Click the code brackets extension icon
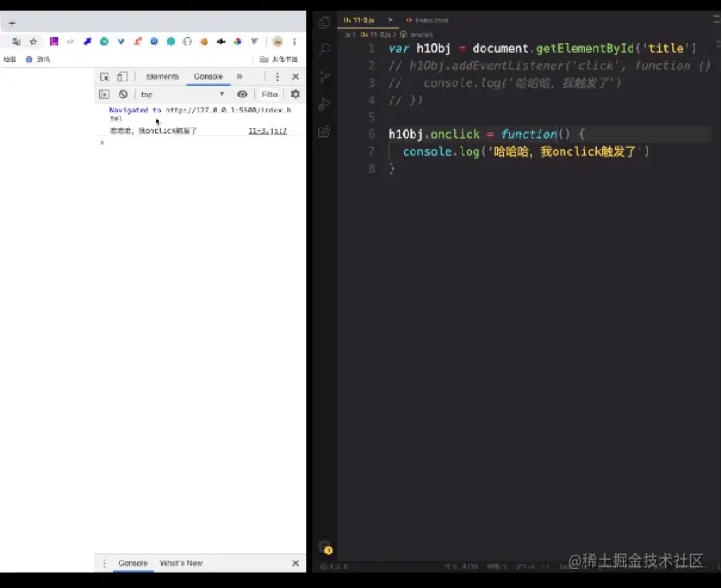Screen dimensions: 722x588 point(71,42)
